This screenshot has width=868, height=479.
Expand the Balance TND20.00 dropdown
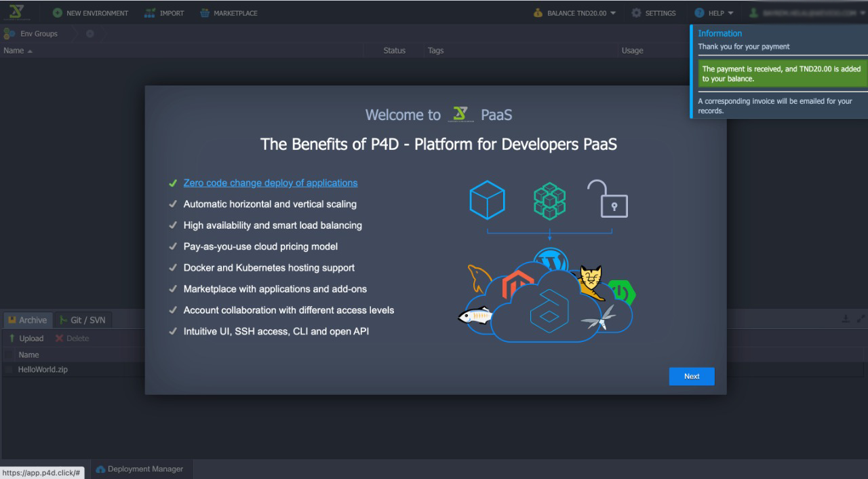point(574,13)
